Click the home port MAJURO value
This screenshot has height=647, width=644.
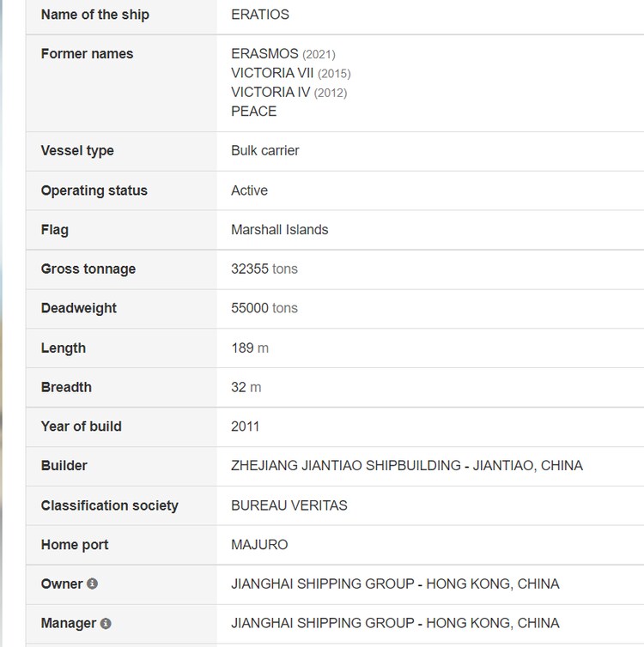259,545
